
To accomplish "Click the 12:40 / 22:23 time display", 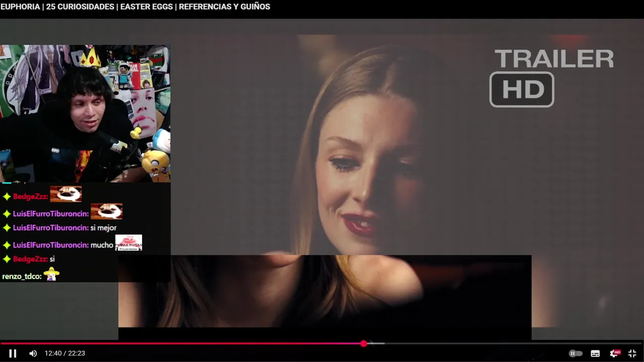I will pyautogui.click(x=64, y=353).
